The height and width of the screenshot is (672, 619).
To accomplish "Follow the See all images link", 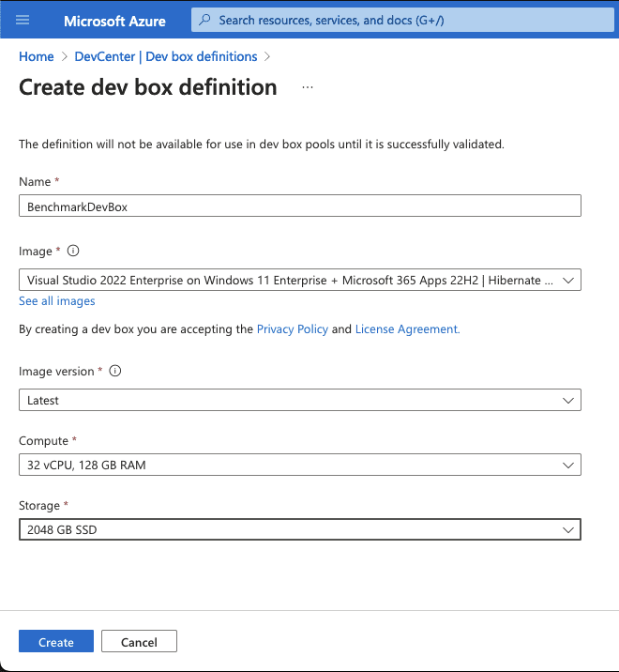I will 57,301.
